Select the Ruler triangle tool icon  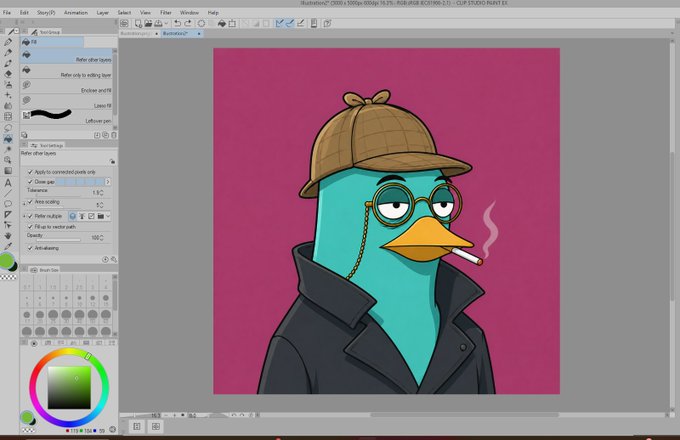click(8, 214)
